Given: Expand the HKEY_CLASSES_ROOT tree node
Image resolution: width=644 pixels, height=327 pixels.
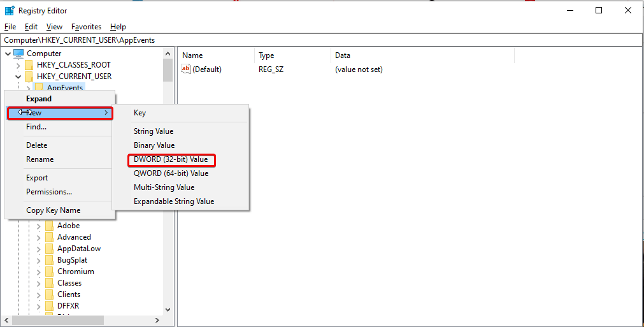Looking at the screenshot, I should [17, 65].
